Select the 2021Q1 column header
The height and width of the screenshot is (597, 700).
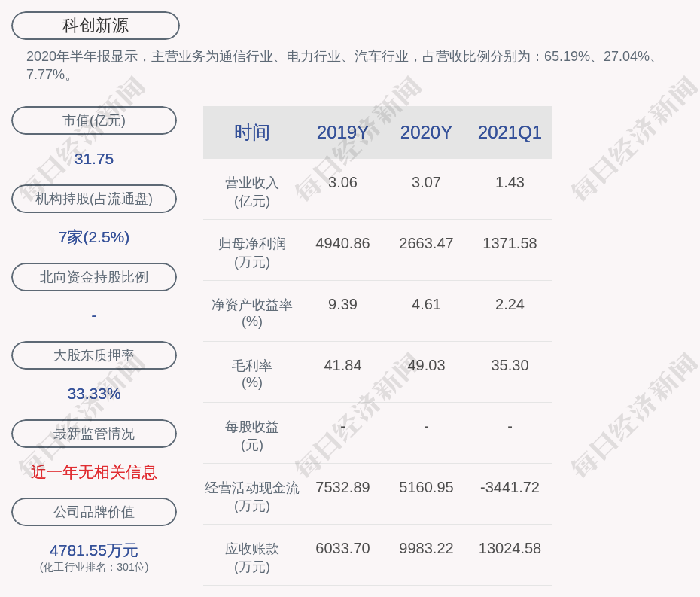[x=510, y=132]
